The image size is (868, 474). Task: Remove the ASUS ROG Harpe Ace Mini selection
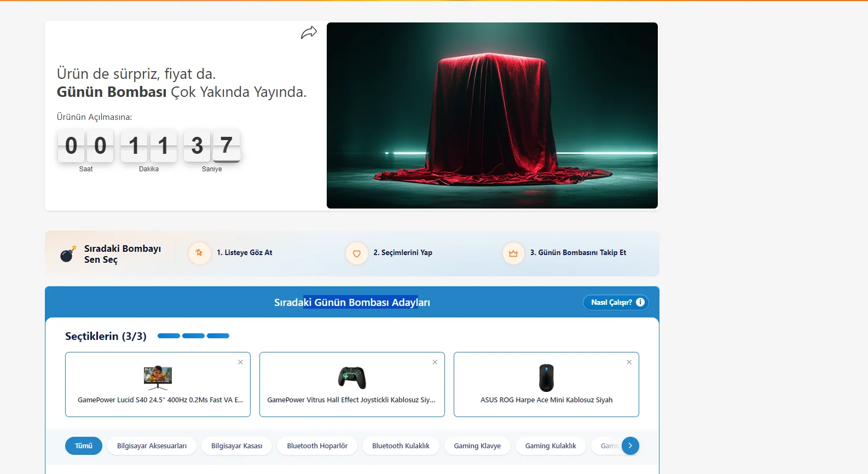click(629, 362)
